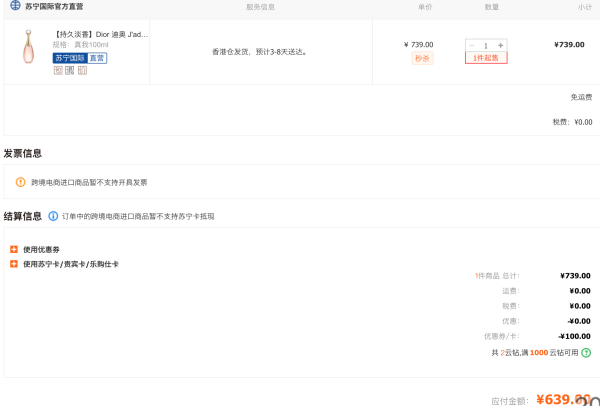The width and height of the screenshot is (600, 406).
Task: Open the Dior 迪奥 J'adore product title link
Action: point(101,34)
